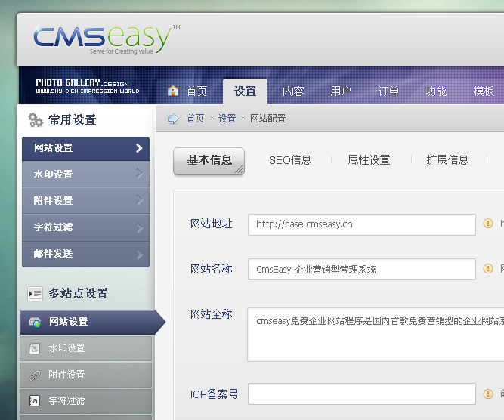Viewport: 504px width, 420px height.
Task: Select the 设置 main tab
Action: (x=246, y=91)
